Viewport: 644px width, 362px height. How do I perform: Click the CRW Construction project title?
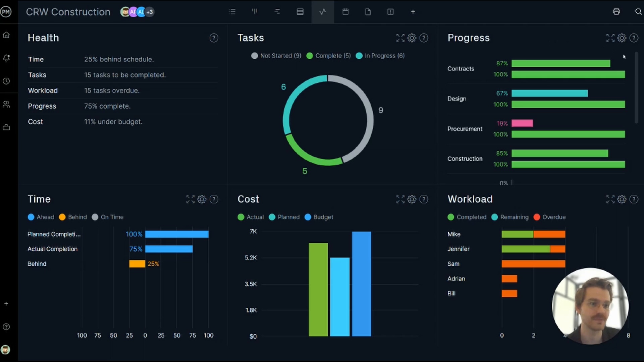[68, 12]
